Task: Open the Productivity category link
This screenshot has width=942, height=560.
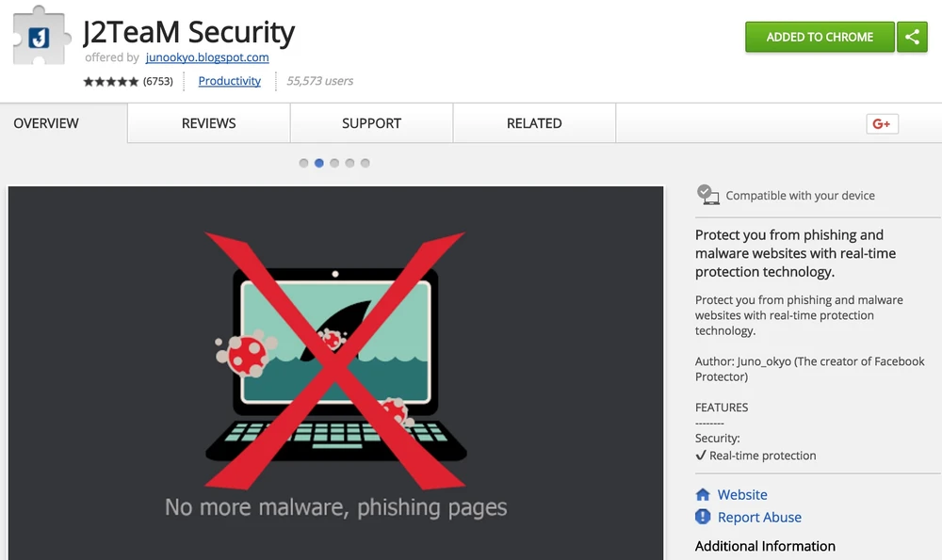Action: click(229, 81)
